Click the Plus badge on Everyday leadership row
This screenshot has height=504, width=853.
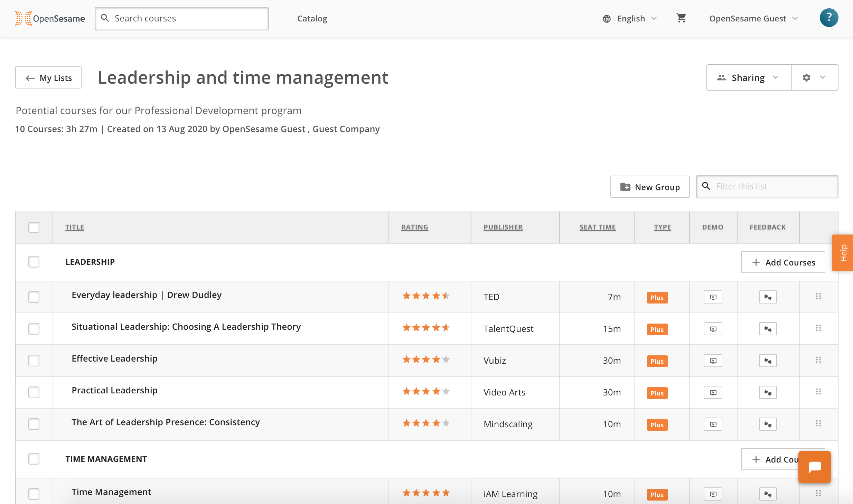(657, 298)
